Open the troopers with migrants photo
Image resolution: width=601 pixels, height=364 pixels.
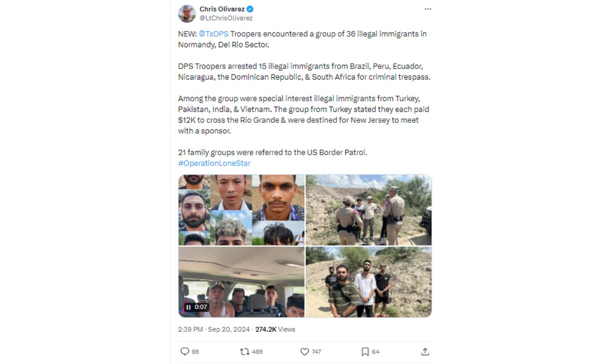coord(368,210)
